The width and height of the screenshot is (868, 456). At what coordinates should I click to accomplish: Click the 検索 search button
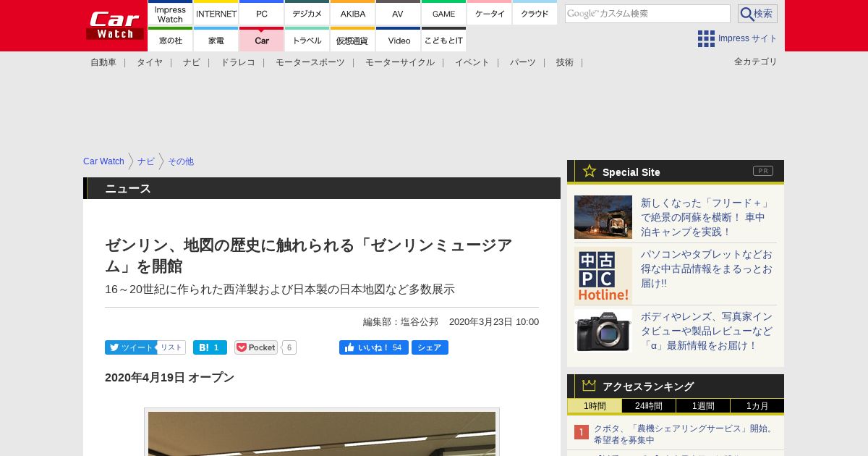coord(757,14)
